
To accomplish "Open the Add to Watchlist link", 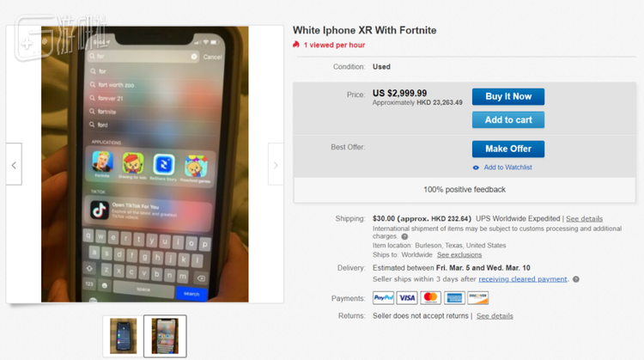I will [x=507, y=168].
